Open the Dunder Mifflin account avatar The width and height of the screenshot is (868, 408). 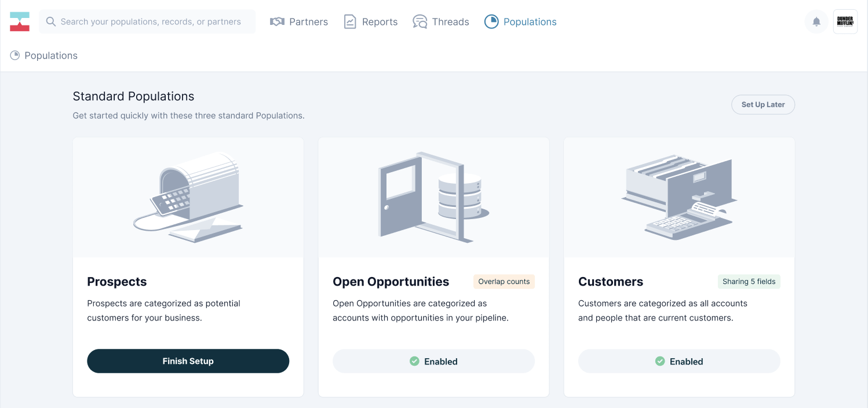pyautogui.click(x=845, y=22)
